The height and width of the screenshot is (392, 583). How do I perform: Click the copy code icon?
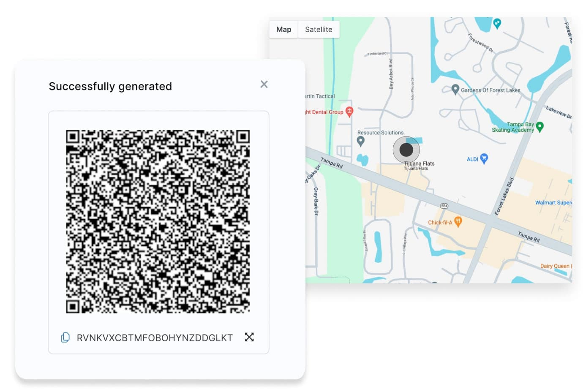click(x=65, y=338)
